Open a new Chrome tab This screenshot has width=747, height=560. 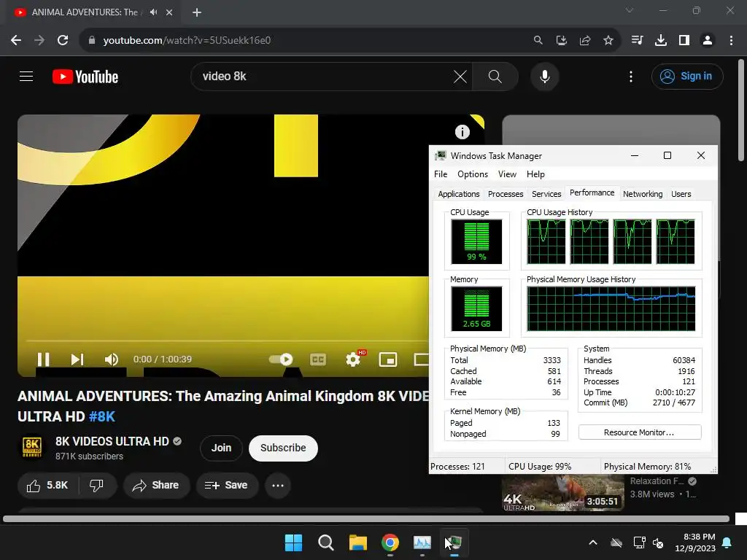pos(197,12)
